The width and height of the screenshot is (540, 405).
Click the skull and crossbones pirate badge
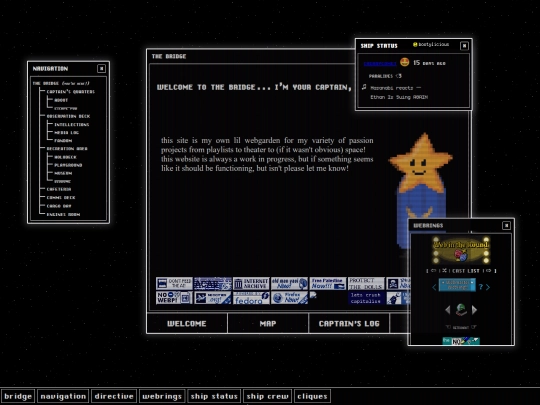tap(398, 283)
